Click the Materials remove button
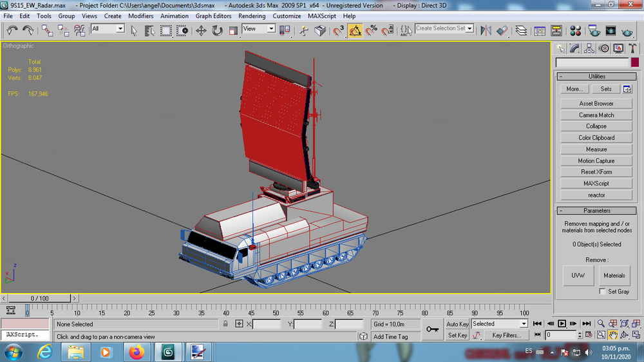Screen dimensions: 644x362 click(x=614, y=275)
